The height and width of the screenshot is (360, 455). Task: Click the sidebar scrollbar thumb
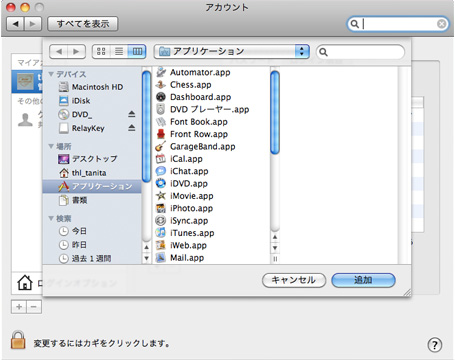[146, 127]
